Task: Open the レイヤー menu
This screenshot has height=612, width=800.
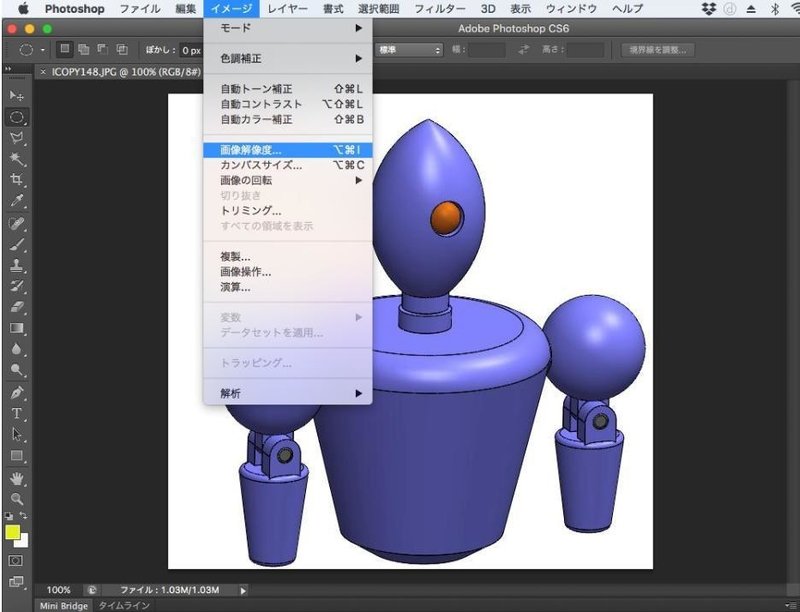Action: point(287,9)
